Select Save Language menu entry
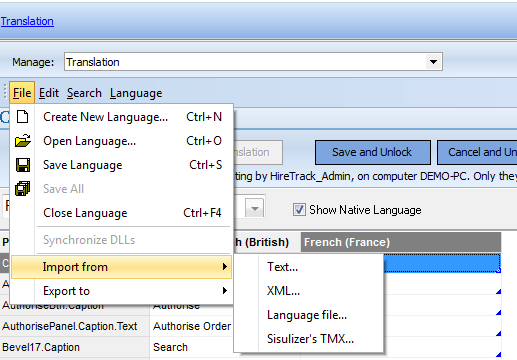The image size is (517, 360). tap(122, 165)
